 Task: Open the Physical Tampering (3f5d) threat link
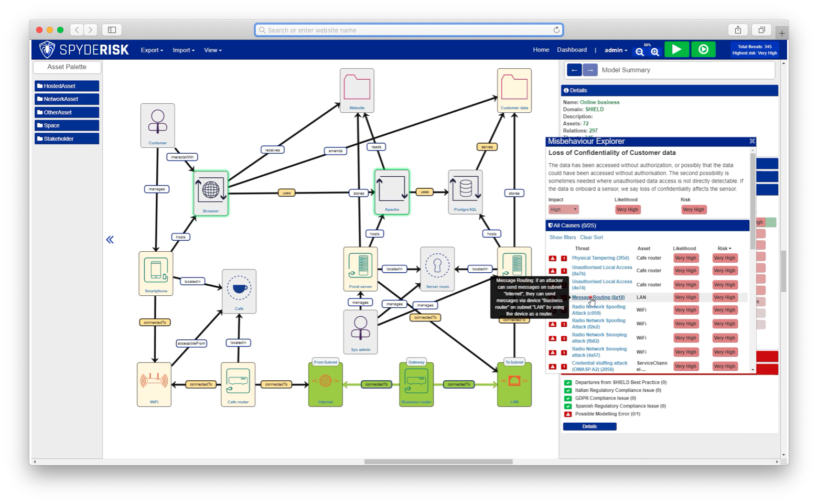pos(600,258)
